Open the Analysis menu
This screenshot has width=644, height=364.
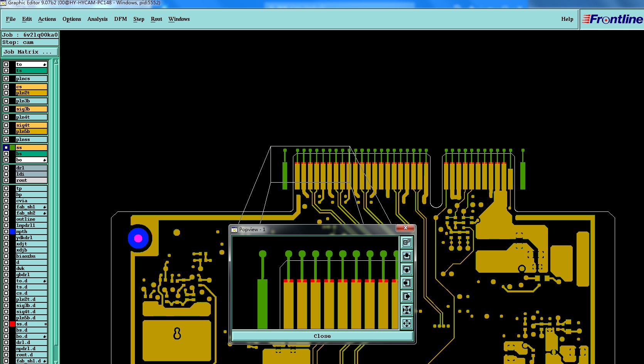pyautogui.click(x=98, y=19)
